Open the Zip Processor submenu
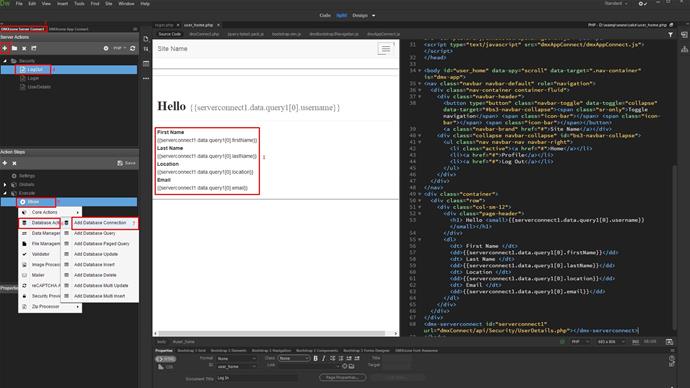This screenshot has width=690, height=388. (50, 307)
